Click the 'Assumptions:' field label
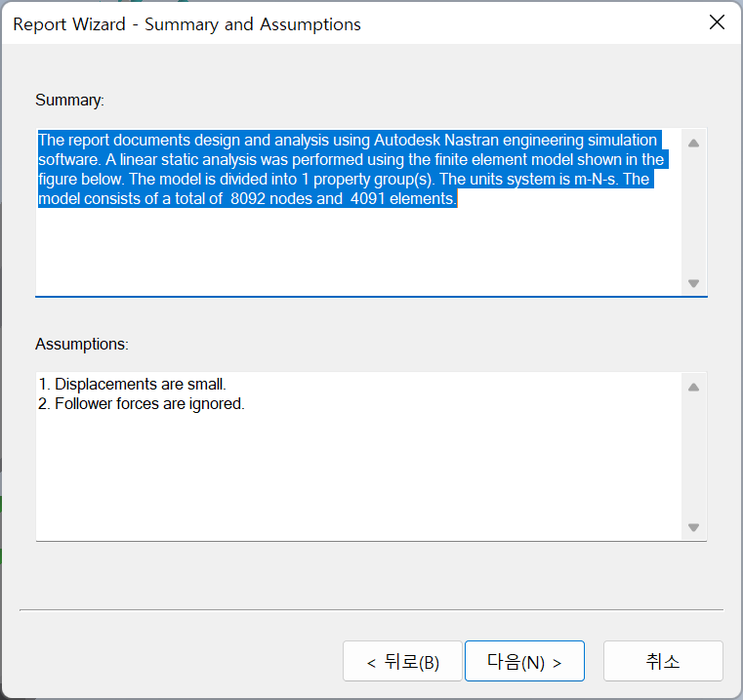The width and height of the screenshot is (743, 700). (x=82, y=344)
